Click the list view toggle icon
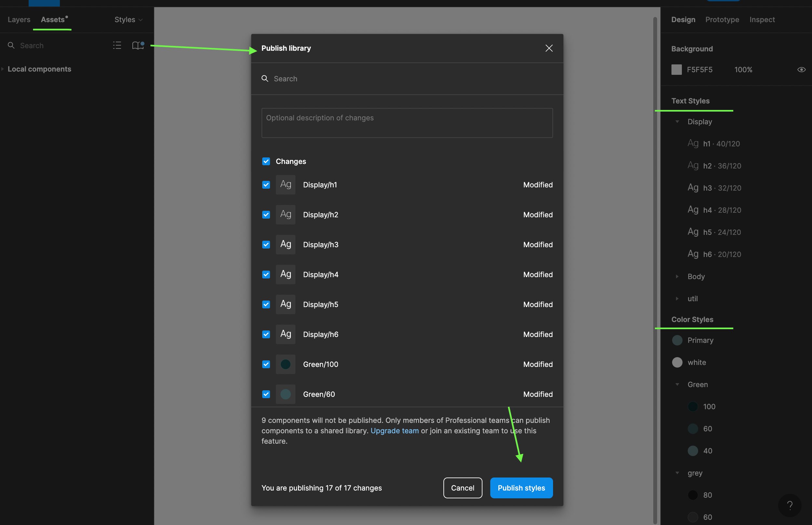This screenshot has height=525, width=812. tap(117, 45)
